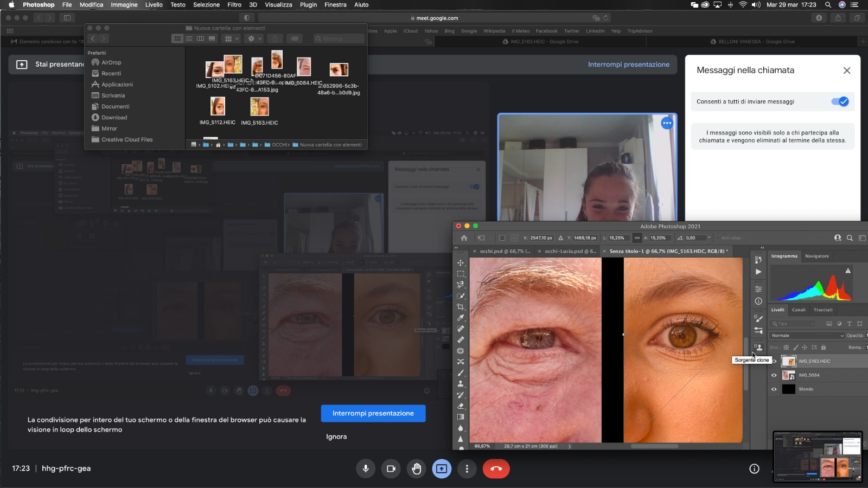The height and width of the screenshot is (488, 868).
Task: Select the Crop tool
Action: pyautogui.click(x=461, y=307)
